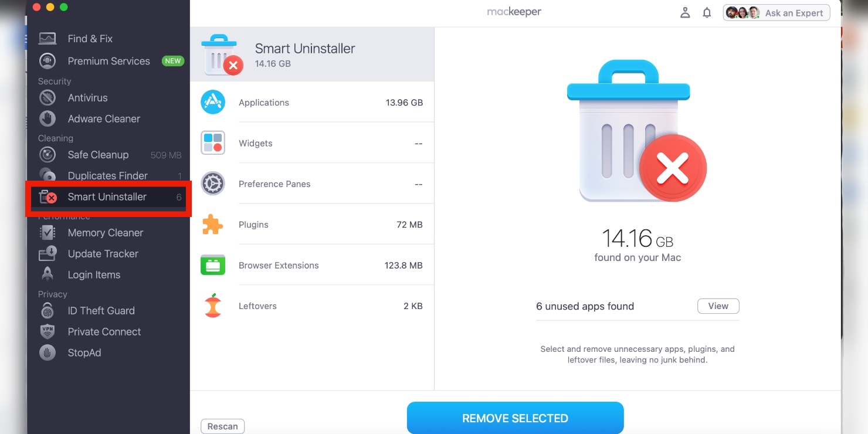Click the Applications App Store icon
The height and width of the screenshot is (434, 868).
pos(213,102)
